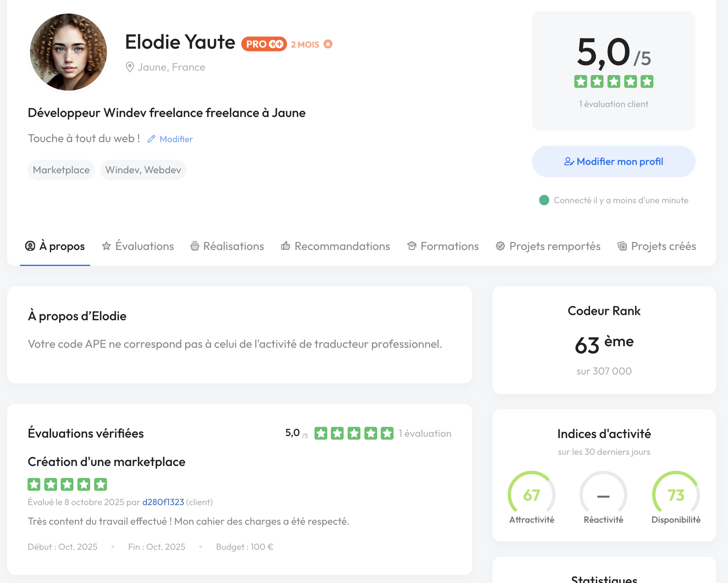Click the pencil icon next to Modifier
This screenshot has height=583, width=728.
point(151,139)
